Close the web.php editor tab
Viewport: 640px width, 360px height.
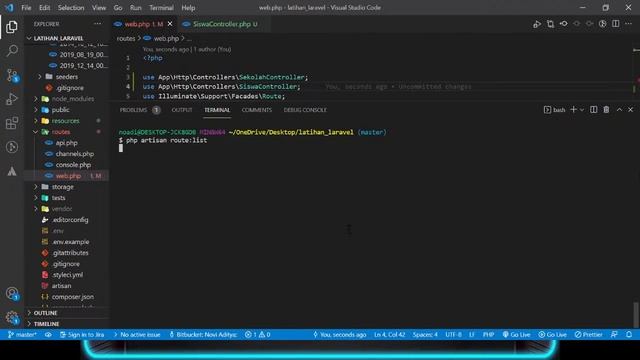coord(170,24)
